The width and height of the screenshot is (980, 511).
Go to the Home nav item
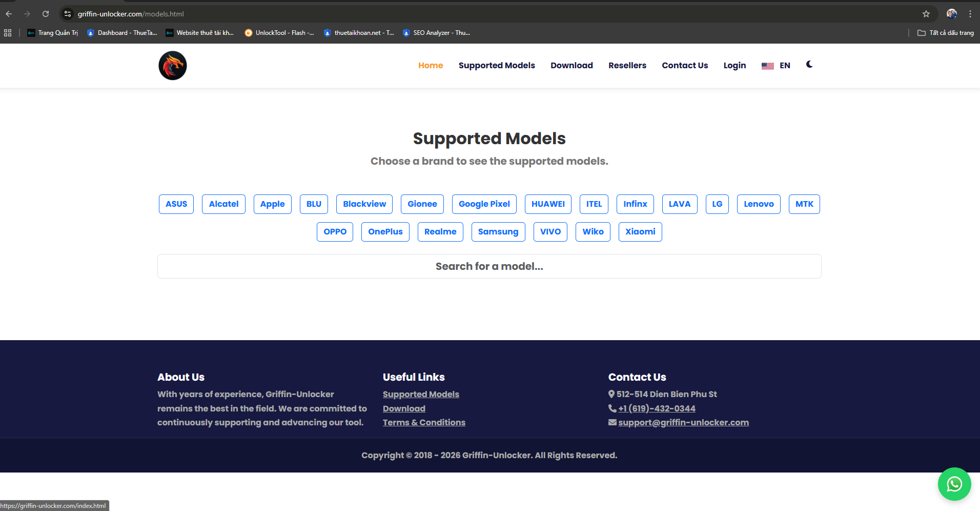coord(431,66)
